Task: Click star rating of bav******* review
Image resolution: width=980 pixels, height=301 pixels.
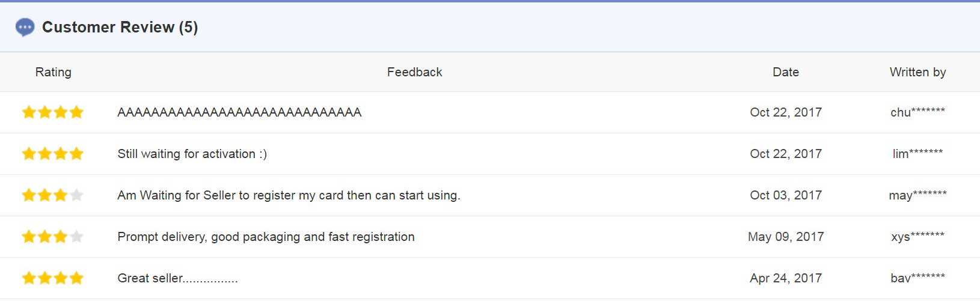Action: point(53,278)
